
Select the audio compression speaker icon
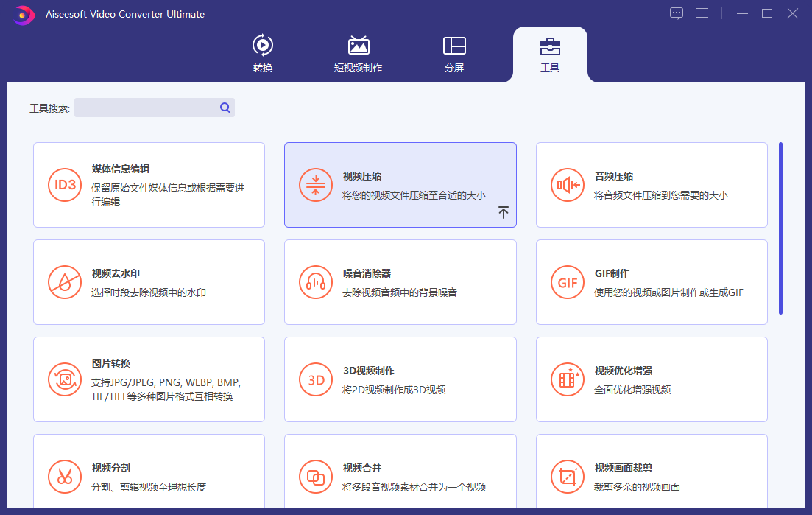[568, 185]
